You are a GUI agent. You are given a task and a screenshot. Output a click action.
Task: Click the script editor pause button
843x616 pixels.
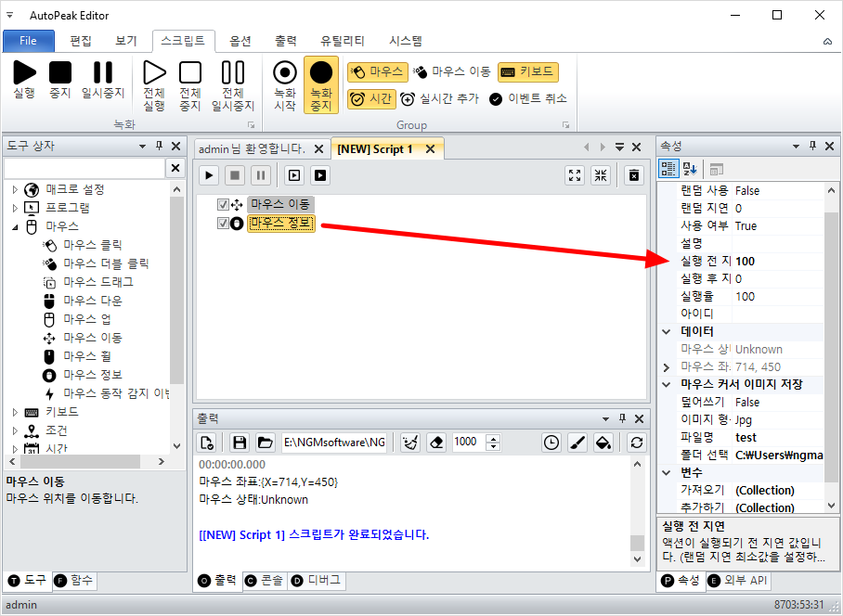(261, 175)
